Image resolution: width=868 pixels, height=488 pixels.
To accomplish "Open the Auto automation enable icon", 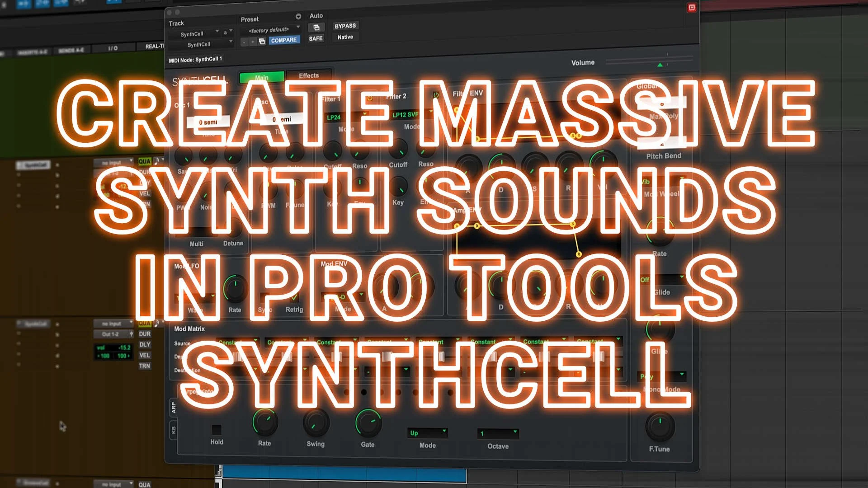I will [x=316, y=28].
